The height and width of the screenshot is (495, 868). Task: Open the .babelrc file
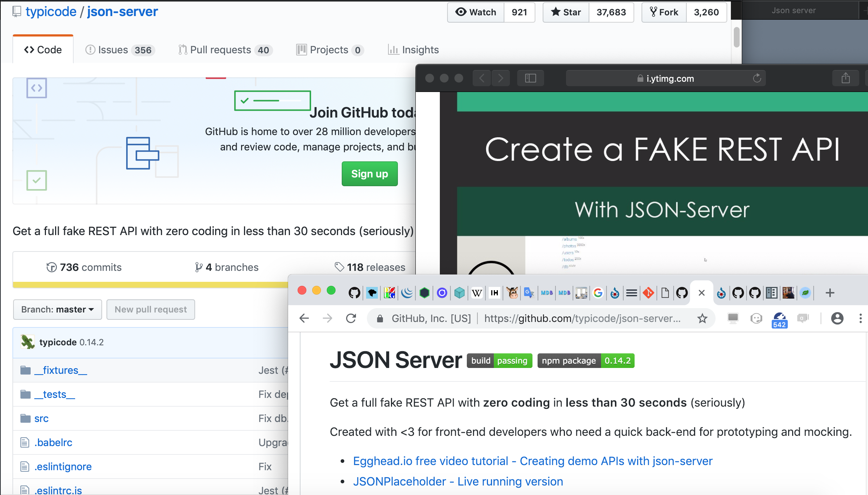pyautogui.click(x=53, y=442)
